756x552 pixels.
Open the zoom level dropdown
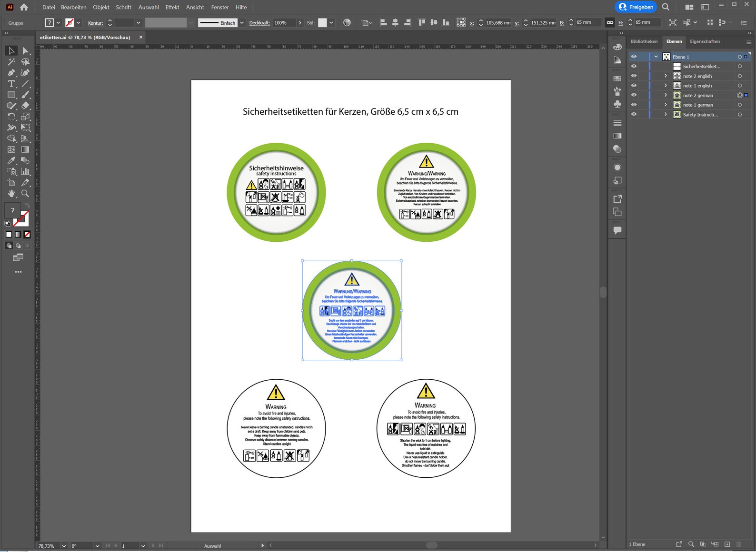64,546
